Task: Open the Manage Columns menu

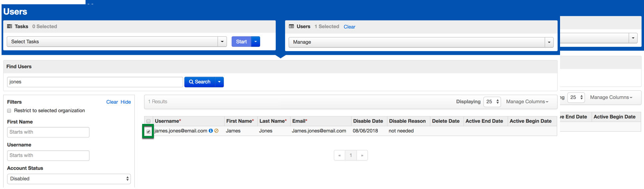Action: tap(527, 102)
